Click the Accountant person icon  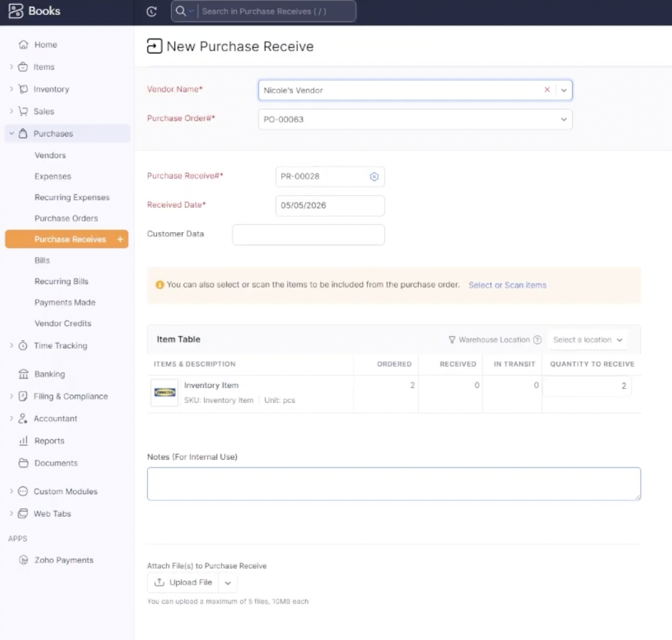point(23,418)
